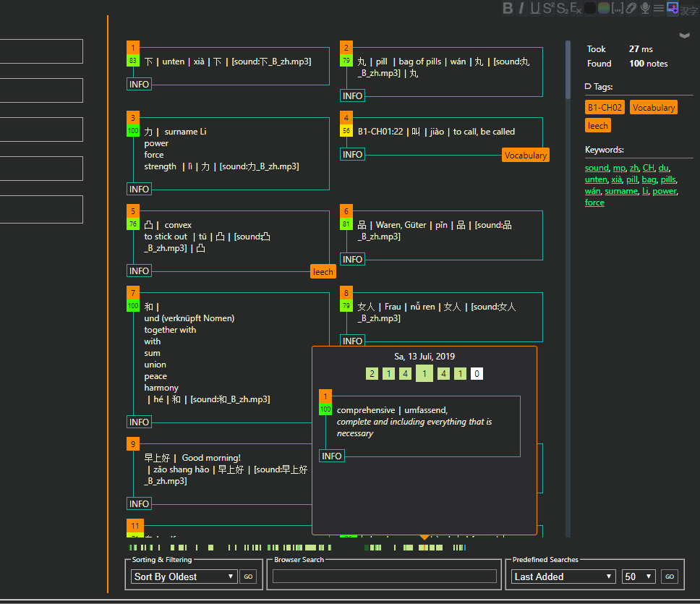Open the editor's three-line menu icon

(x=659, y=8)
